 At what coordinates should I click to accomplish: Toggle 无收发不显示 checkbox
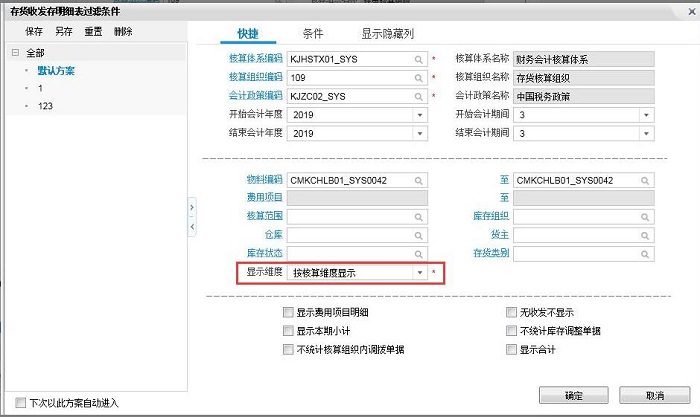click(x=511, y=313)
